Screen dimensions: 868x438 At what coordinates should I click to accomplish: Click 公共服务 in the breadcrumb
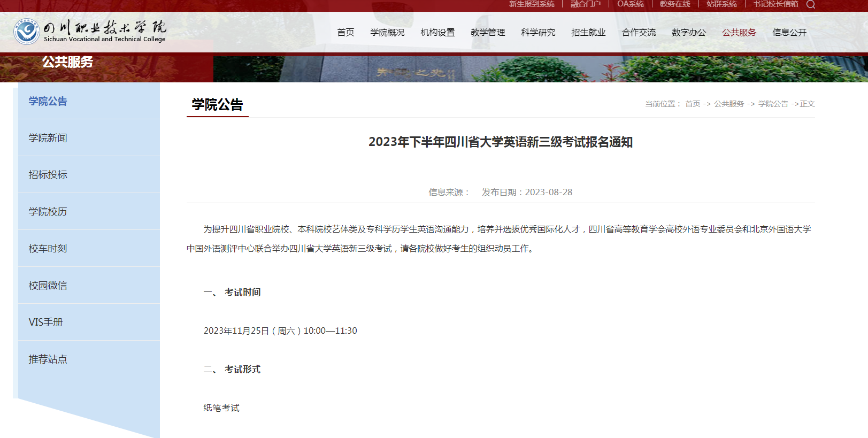coord(729,104)
